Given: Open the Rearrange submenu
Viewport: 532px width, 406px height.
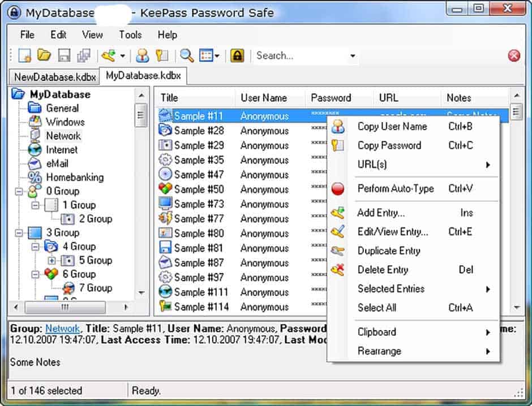Looking at the screenshot, I should (x=413, y=351).
